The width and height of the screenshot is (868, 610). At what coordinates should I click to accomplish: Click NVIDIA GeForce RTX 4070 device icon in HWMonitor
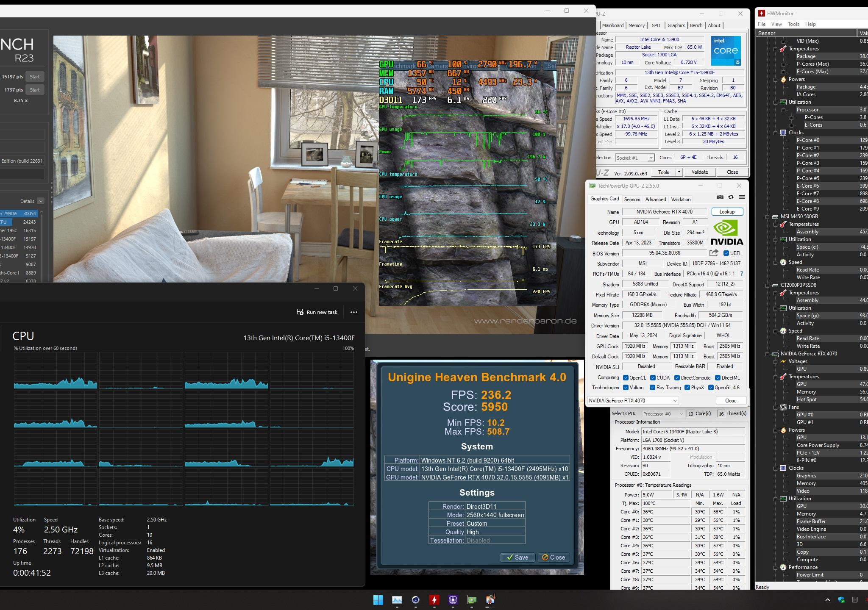click(x=775, y=354)
